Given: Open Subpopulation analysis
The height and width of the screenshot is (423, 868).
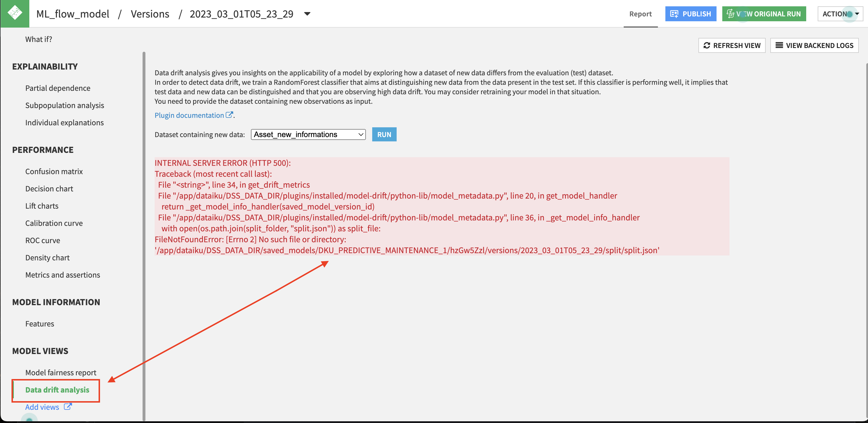Looking at the screenshot, I should click(65, 105).
